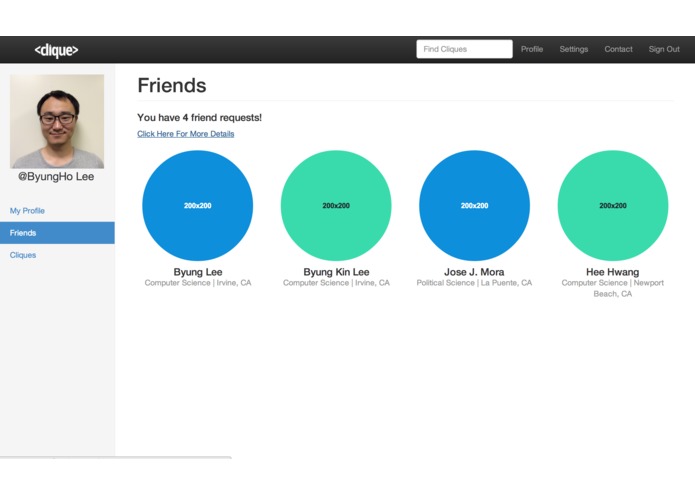Select the @ByungHo Lee username text
Viewport: 695px width, 494px height.
click(56, 176)
